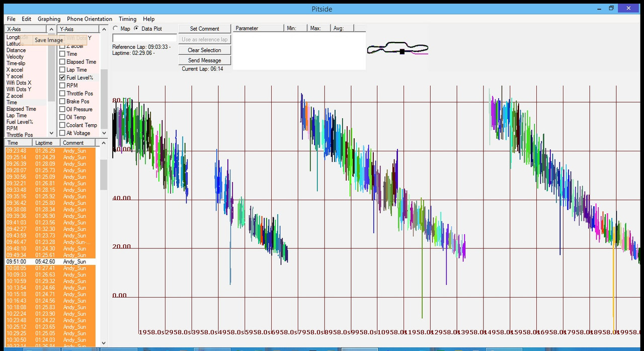Click the Y-Axis list down arrow
This screenshot has height=351, width=644.
pos(104,133)
